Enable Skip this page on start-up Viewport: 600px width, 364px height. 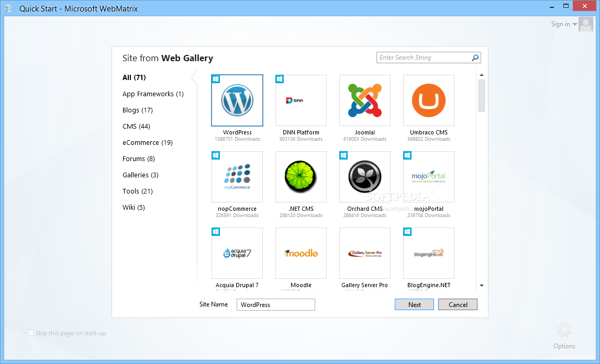(x=31, y=333)
